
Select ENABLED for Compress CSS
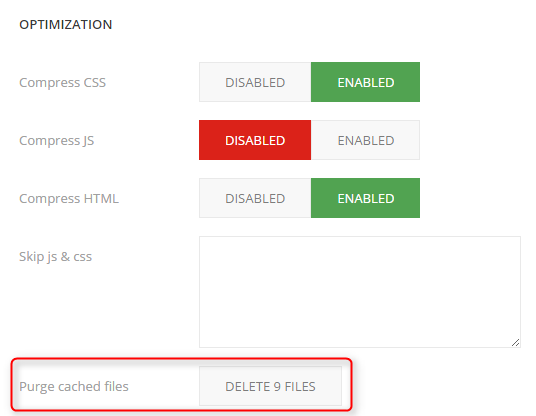point(365,82)
